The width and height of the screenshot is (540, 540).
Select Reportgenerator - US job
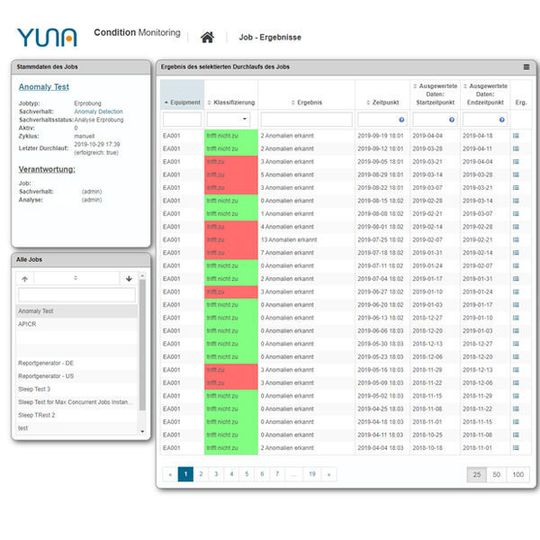[77, 376]
